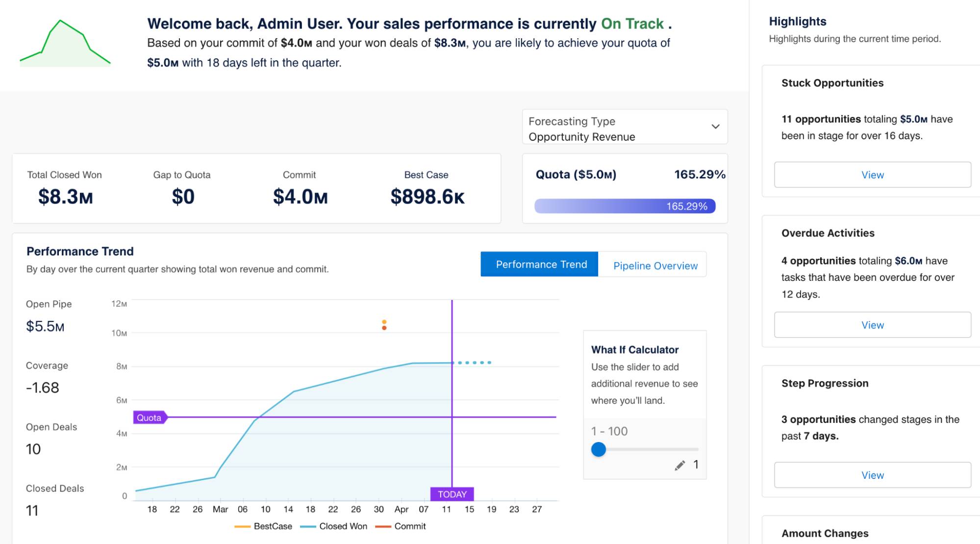Screen dimensions: 980x544
Task: Select the Pipeline Overview tab
Action: click(x=655, y=265)
